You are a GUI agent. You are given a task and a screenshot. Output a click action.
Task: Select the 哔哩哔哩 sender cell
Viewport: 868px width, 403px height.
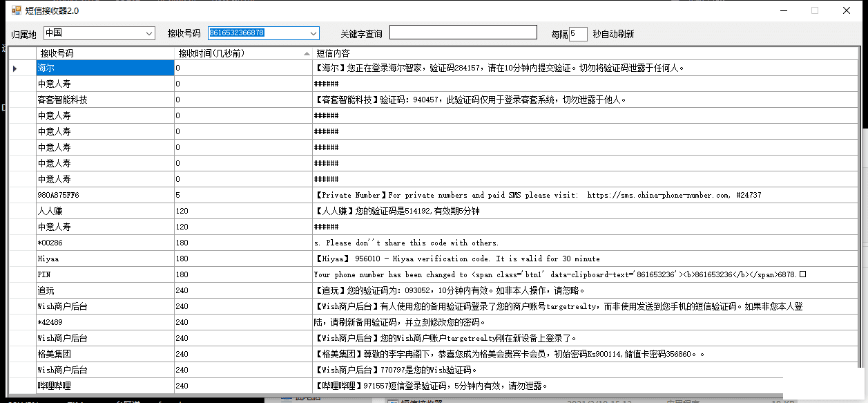105,386
